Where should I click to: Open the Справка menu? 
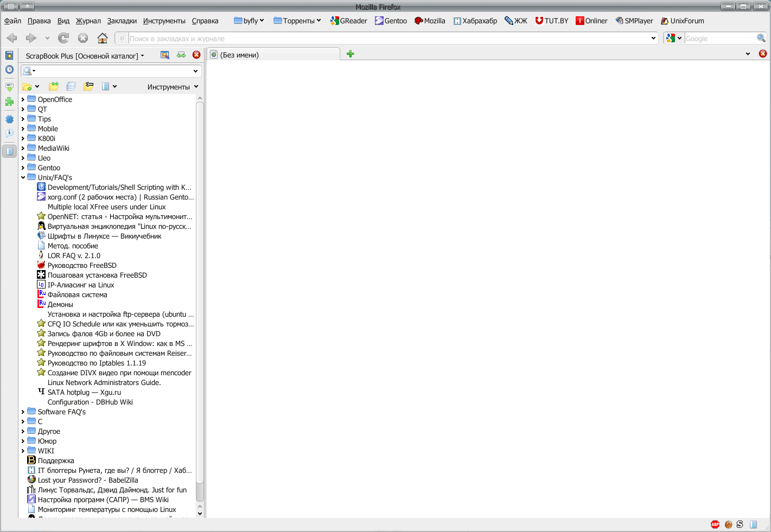pos(205,21)
